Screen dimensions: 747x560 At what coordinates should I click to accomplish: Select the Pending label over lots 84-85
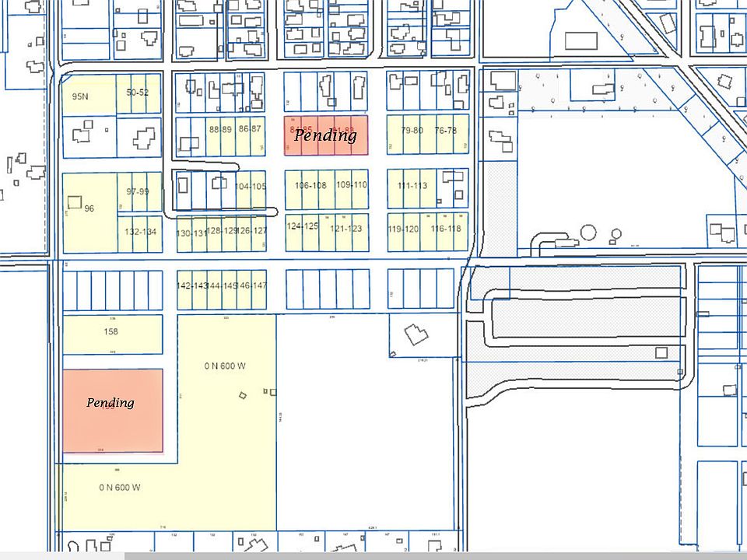coord(325,135)
